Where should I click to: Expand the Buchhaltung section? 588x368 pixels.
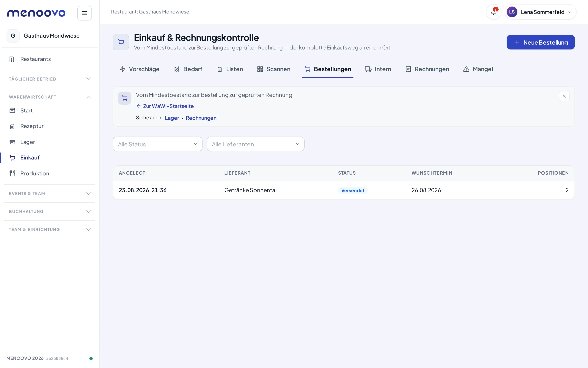(x=50, y=212)
